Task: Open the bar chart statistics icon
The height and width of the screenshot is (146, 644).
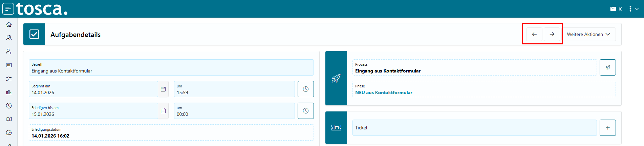Action: coord(9,92)
